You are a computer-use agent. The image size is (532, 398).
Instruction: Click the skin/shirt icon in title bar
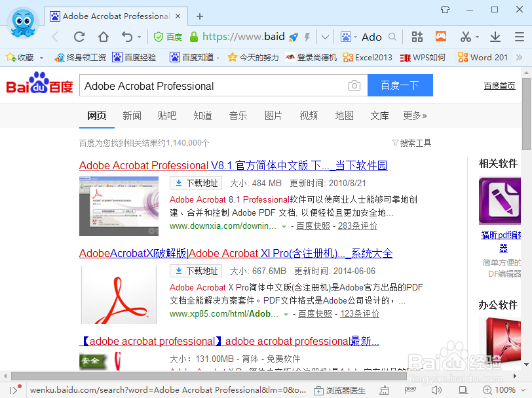[x=445, y=10]
